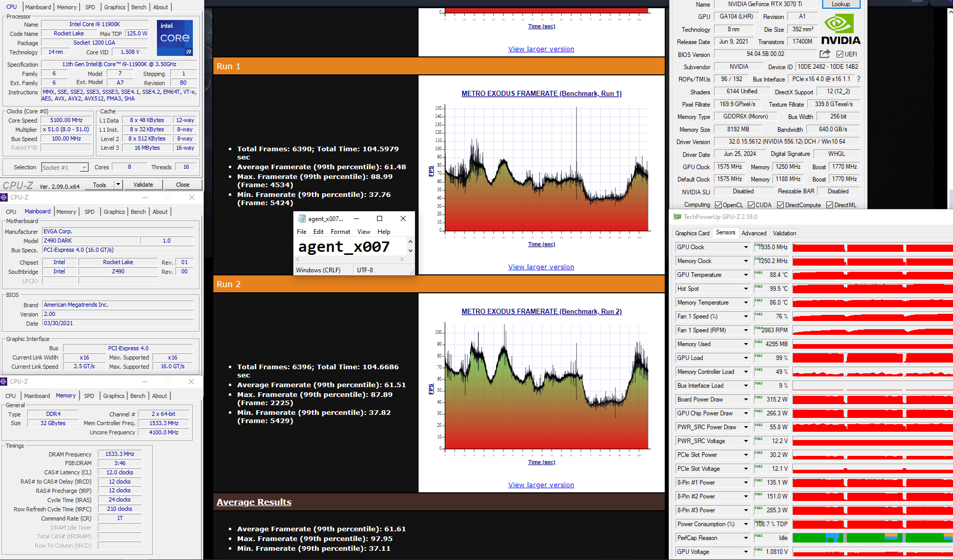Viewport: 953px width, 560px height.
Task: Open Metro Exodus Framerate Run 2 link
Action: pos(542,311)
